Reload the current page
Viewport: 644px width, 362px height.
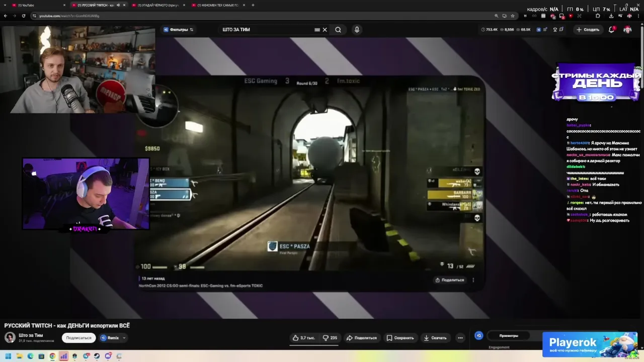point(23,16)
